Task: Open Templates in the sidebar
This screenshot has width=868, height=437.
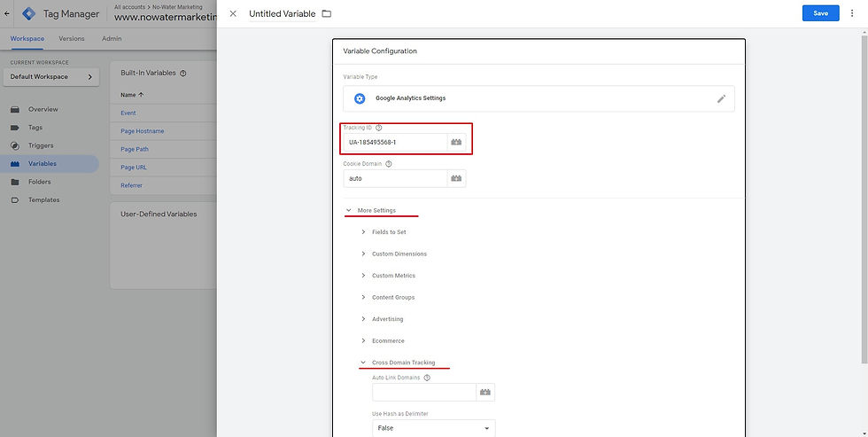Action: pyautogui.click(x=43, y=200)
